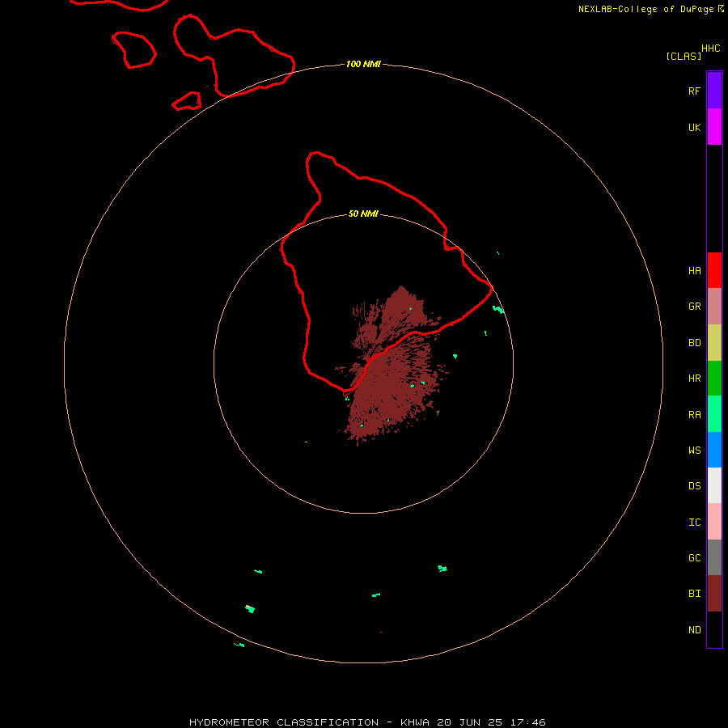Screen dimensions: 728x728
Task: Click the HA legend label
Action: (694, 270)
